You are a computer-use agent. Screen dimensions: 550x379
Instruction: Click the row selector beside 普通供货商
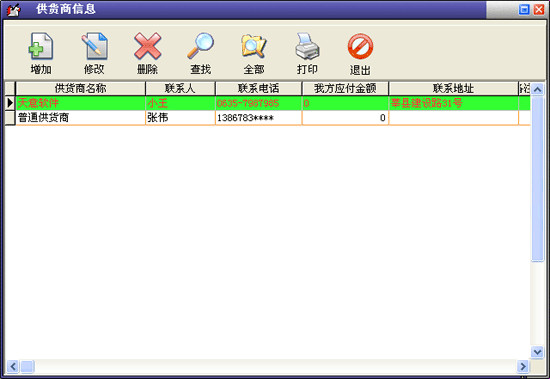(x=10, y=118)
